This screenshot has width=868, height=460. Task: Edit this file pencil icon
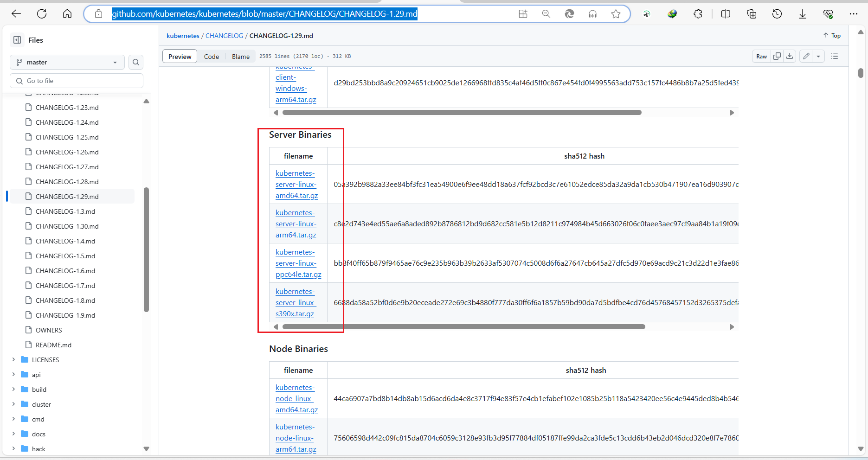(806, 56)
